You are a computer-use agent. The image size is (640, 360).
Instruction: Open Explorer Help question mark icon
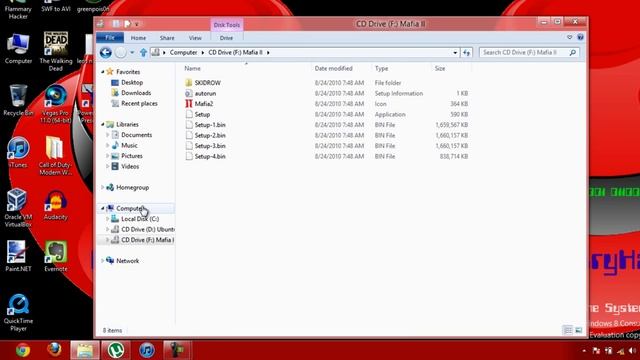pos(580,38)
